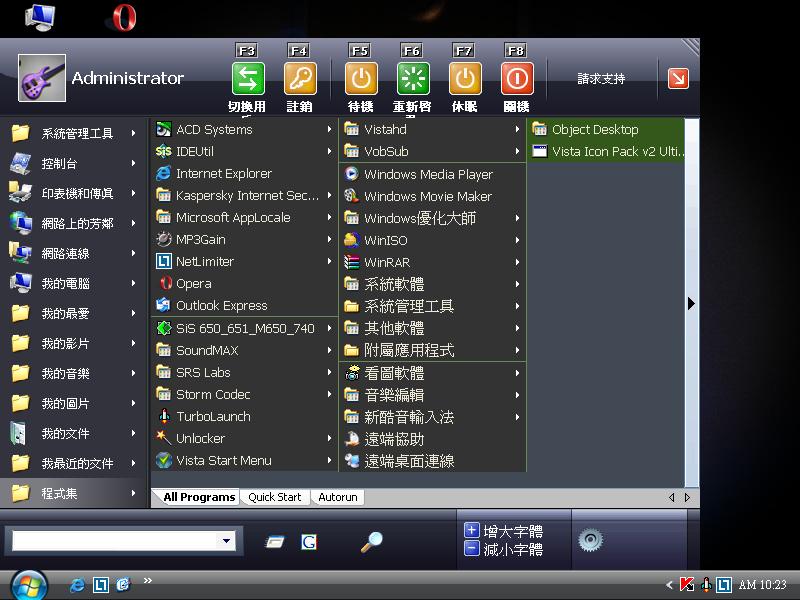Click the Windows Start orb
The image size is (800, 600).
point(29,585)
